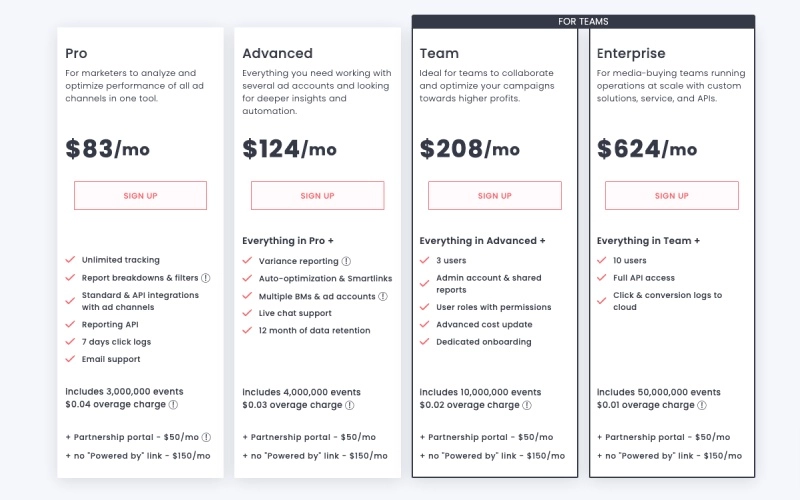Click Auto-optimization & Smartlinks feature text
Screen dimensions: 800x500
[x=326, y=279]
